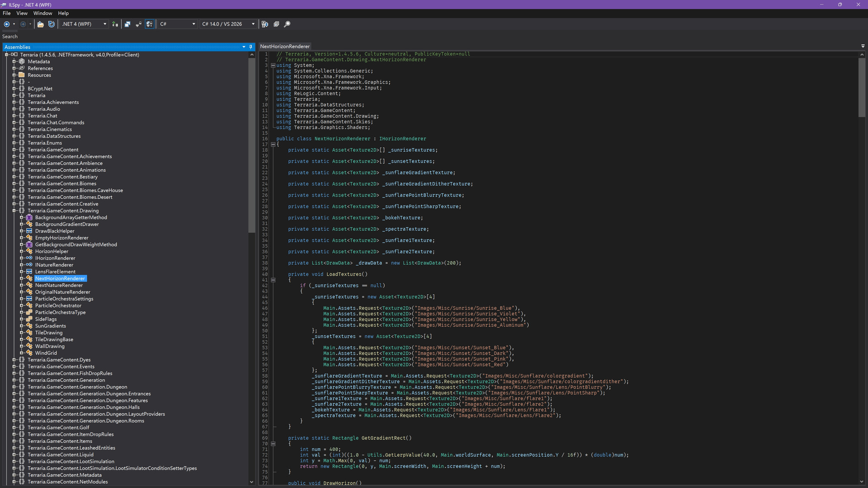Open the Manage assembly lists icon
868x488 pixels.
(x=115, y=24)
